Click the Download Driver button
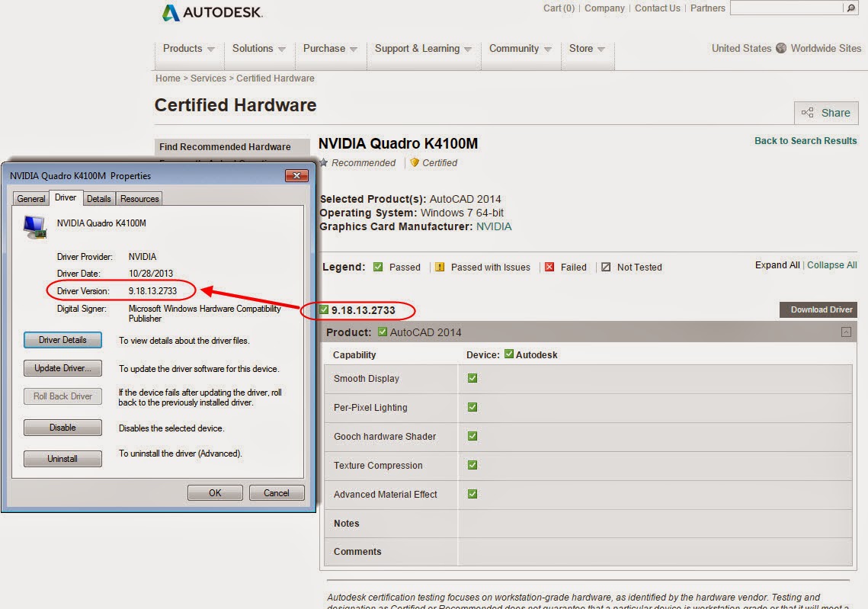Image resolution: width=868 pixels, height=609 pixels. [x=818, y=309]
